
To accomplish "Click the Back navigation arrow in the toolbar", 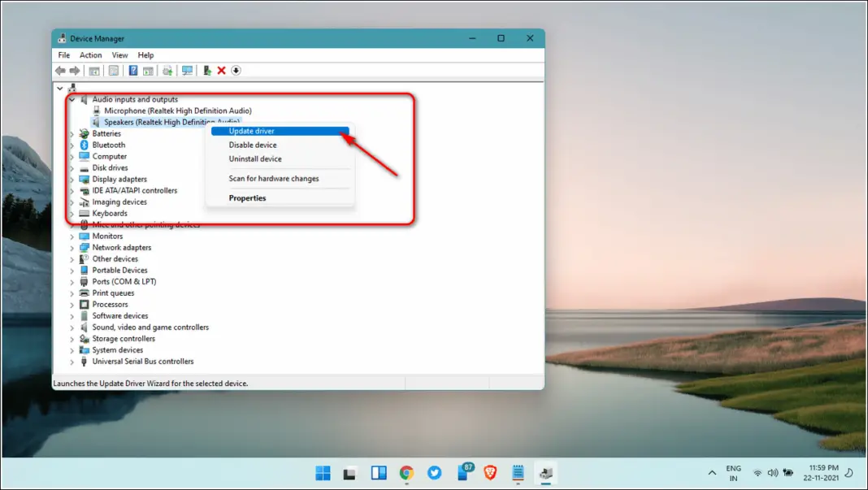I will click(59, 70).
